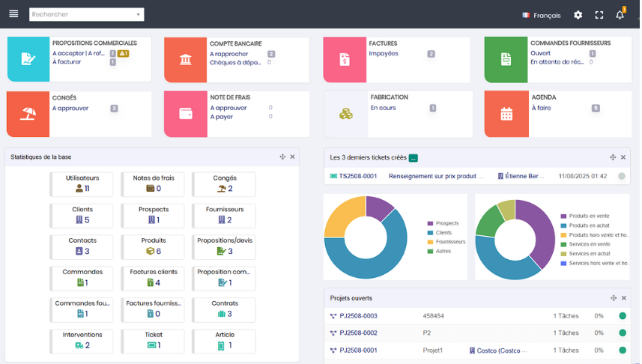Click the Fabrication gold cubes icon

(345, 114)
